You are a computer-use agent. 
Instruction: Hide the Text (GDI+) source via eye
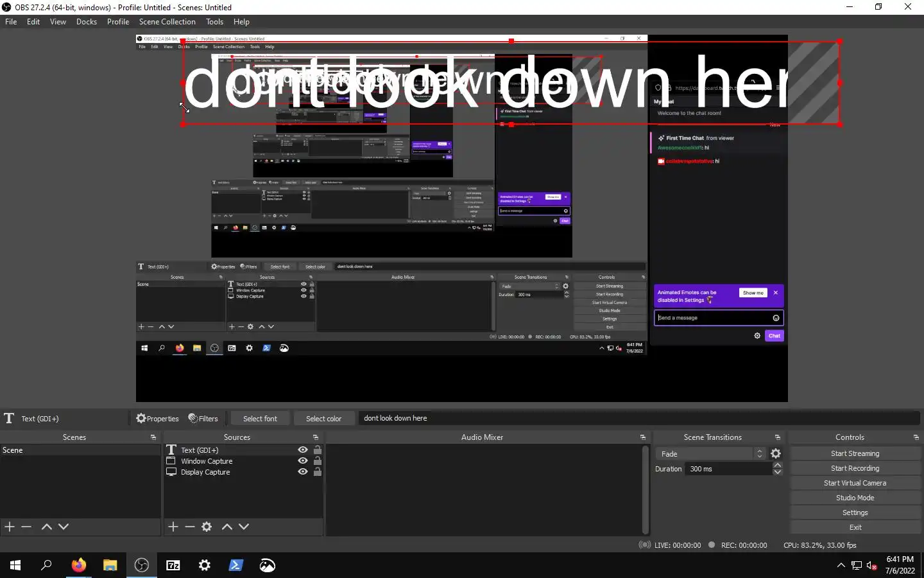coord(303,450)
